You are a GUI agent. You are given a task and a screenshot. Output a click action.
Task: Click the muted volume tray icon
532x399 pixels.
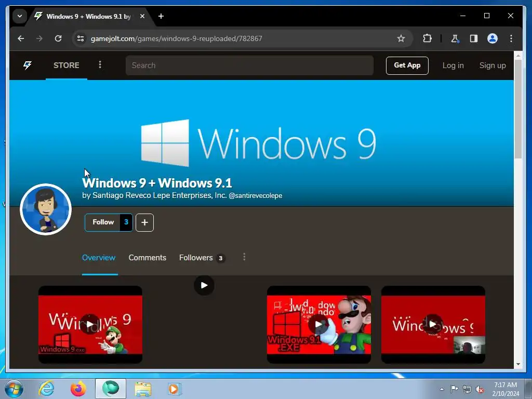click(480, 390)
